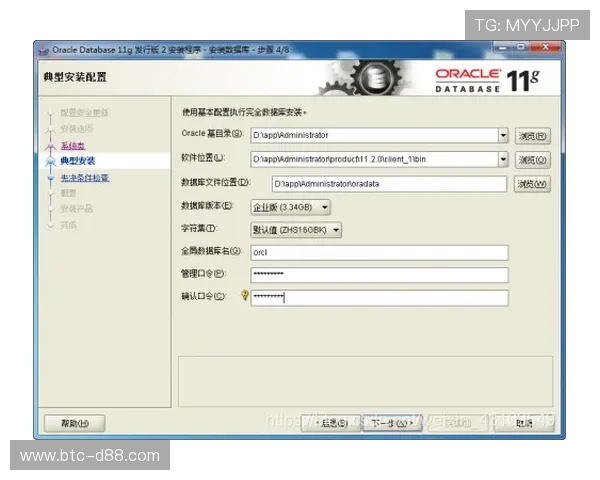Click the 数据库文件位置 oradata field
Viewport: 600px width, 480px height.
[x=389, y=184]
